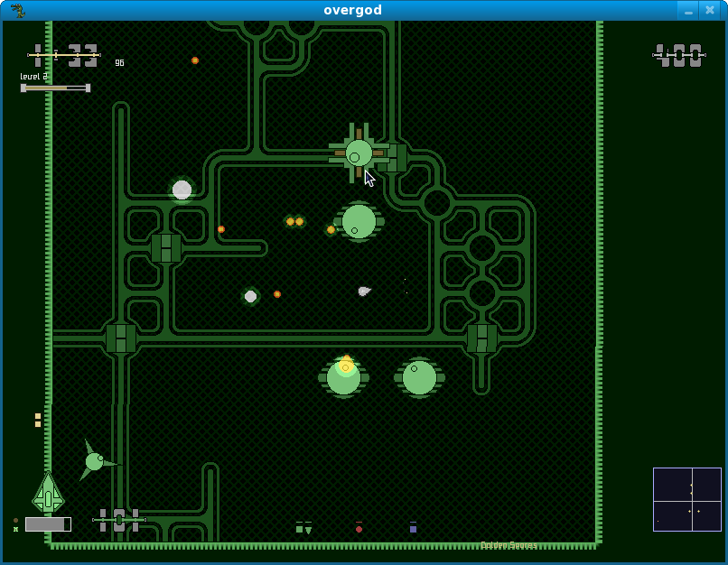The height and width of the screenshot is (565, 728).
Task: Minimize the overgod window
Action: (x=688, y=10)
